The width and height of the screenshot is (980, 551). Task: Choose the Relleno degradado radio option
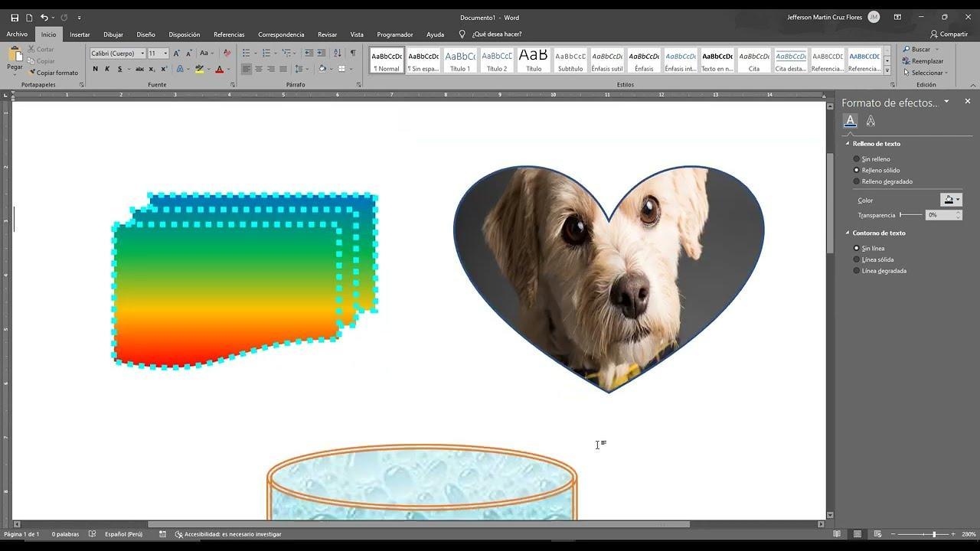pos(857,181)
